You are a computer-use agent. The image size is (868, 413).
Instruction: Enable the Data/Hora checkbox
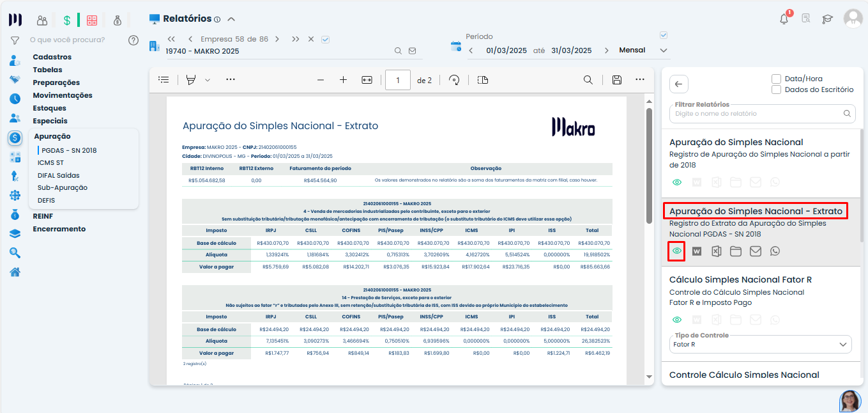[777, 79]
